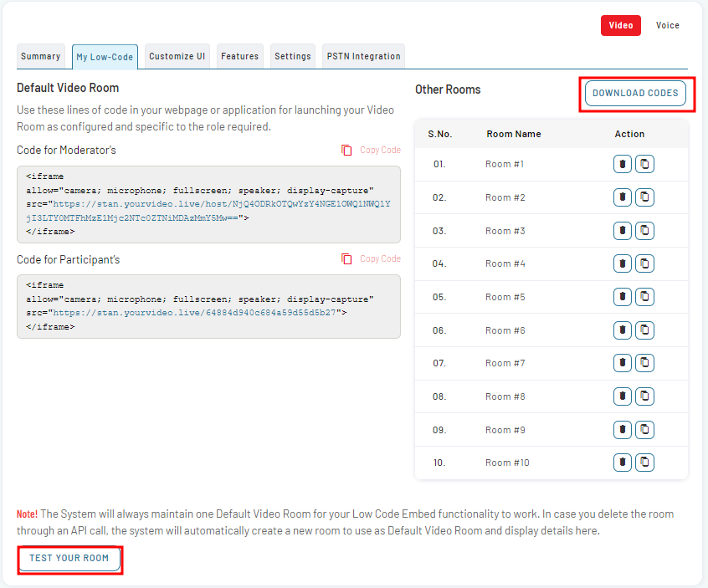The width and height of the screenshot is (708, 588).
Task: Click the Download Codes button
Action: click(635, 93)
